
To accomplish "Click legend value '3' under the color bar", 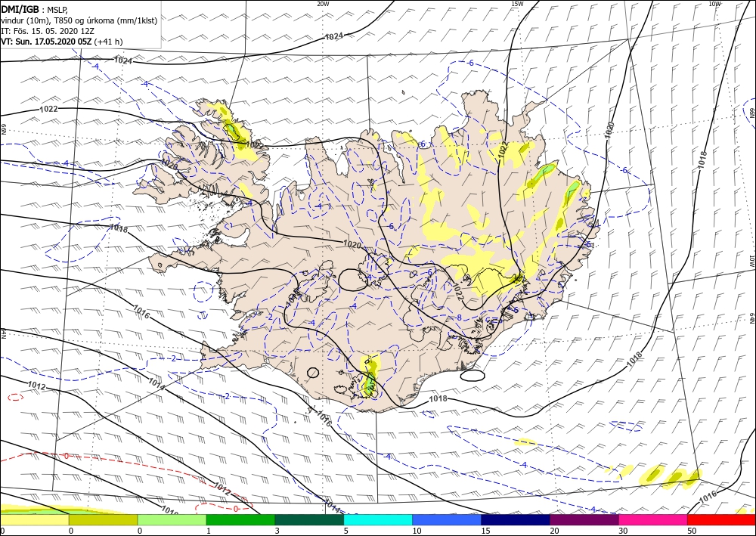I will tap(277, 531).
